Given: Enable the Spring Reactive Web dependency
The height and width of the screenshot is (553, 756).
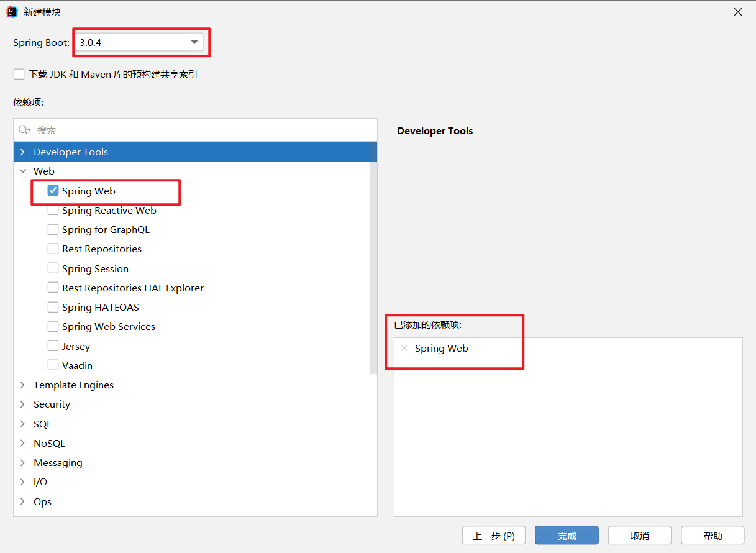Looking at the screenshot, I should point(53,211).
